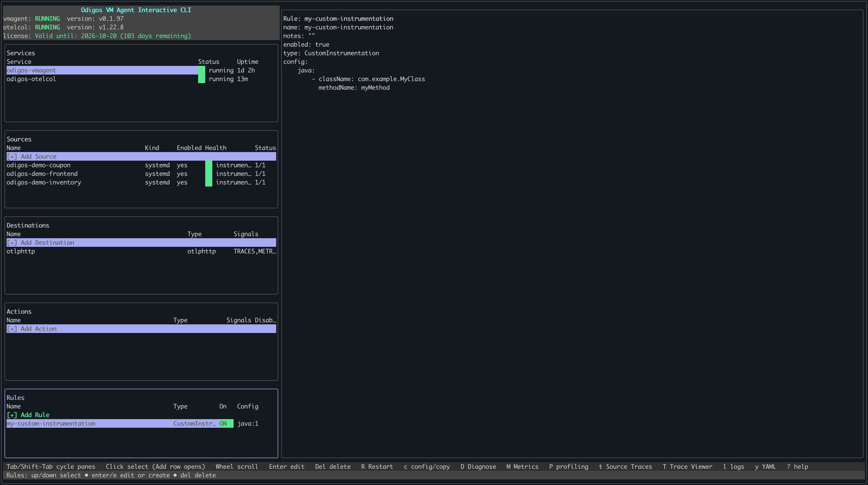Click the Health column header in Sources
This screenshot has width=868, height=485.
(x=216, y=148)
